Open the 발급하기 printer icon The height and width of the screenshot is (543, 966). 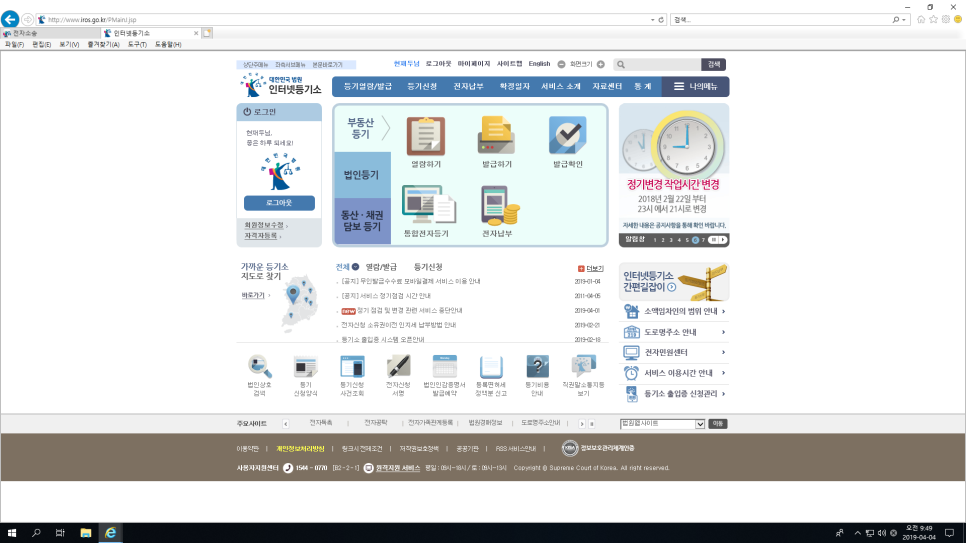coord(496,136)
